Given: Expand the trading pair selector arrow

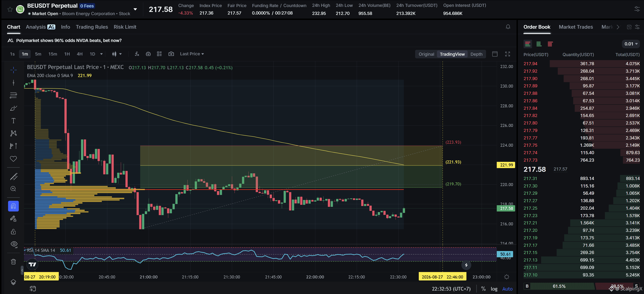Looking at the screenshot, I should click(135, 9).
